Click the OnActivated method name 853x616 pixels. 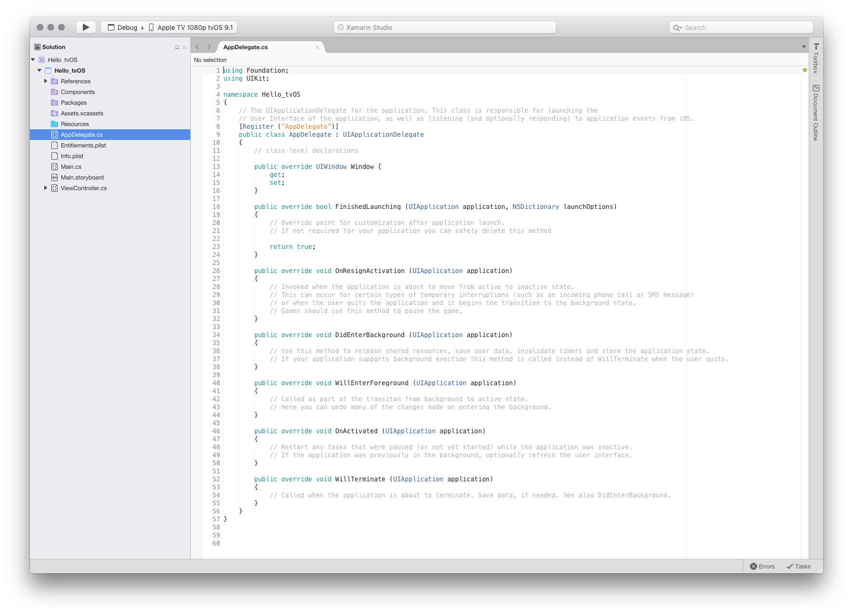(x=356, y=431)
